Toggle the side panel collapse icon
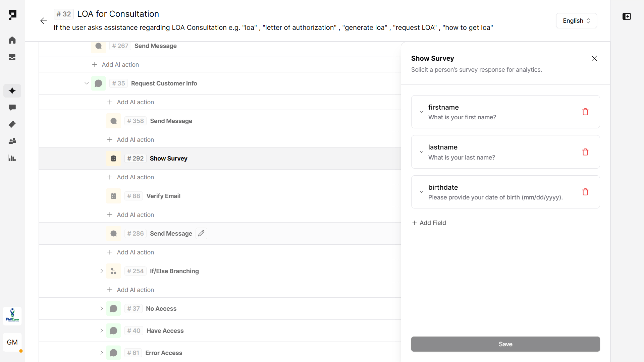644x362 pixels. 627,16
